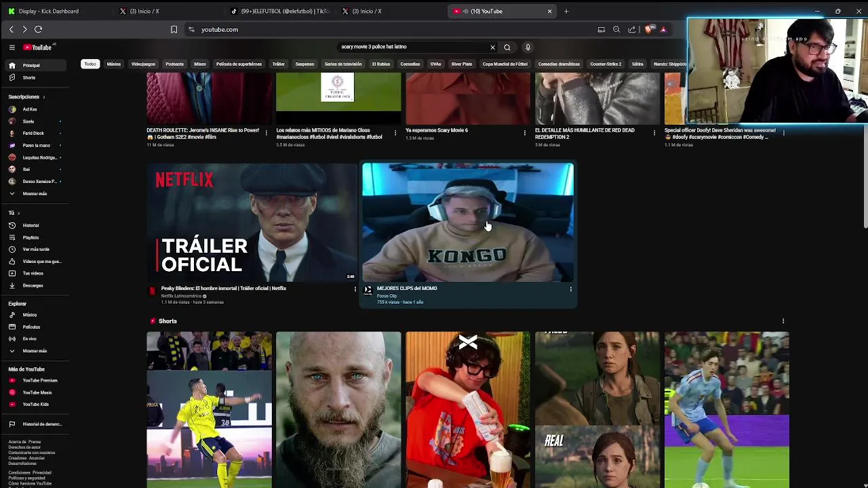
Task: Click the Brave Rewards triangle icon
Action: point(663,29)
